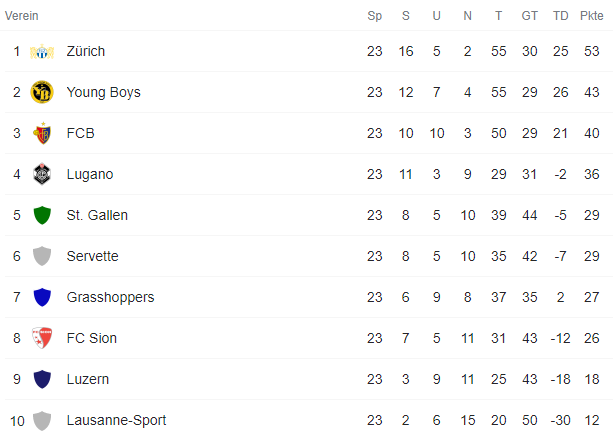Open the FC Sion red crest
This screenshot has height=448, width=613.
42,338
